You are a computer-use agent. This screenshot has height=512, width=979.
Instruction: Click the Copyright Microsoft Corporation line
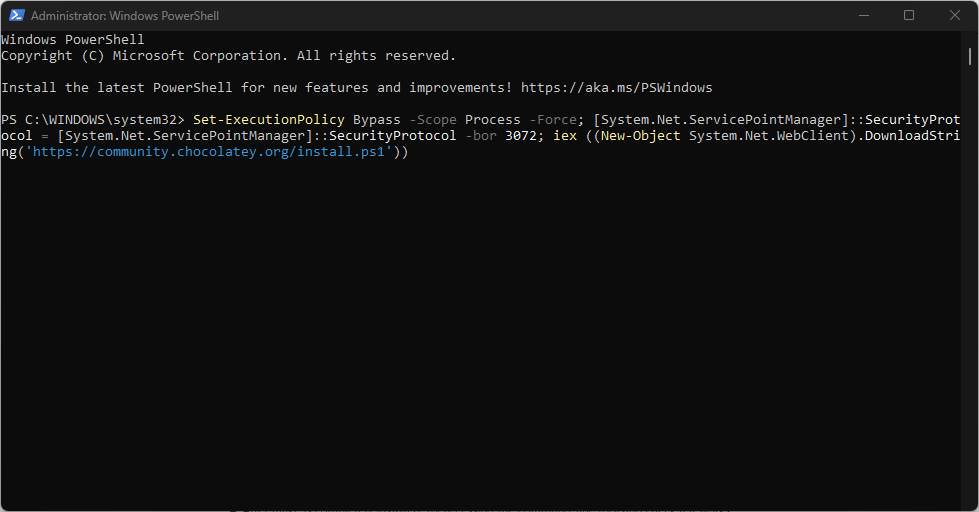[229, 56]
